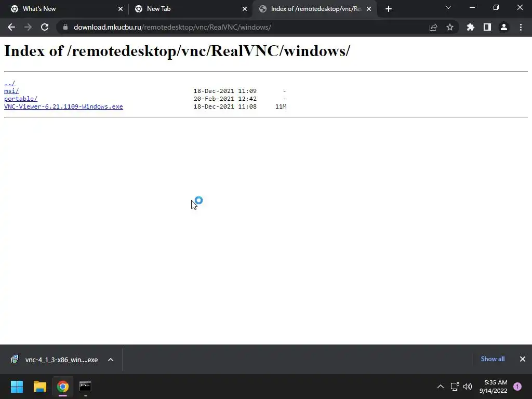Image resolution: width=532 pixels, height=399 pixels.
Task: Open the terminal taskbar icon
Action: pos(85,387)
